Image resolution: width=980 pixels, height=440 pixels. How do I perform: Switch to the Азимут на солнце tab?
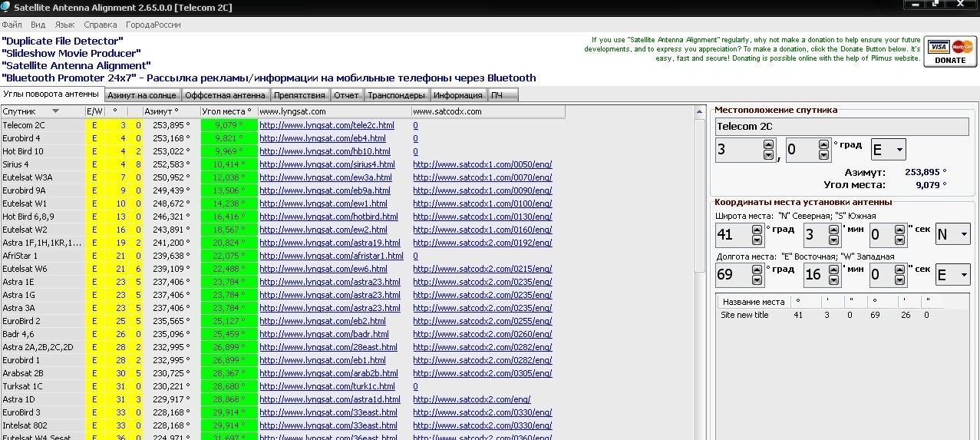(x=142, y=95)
